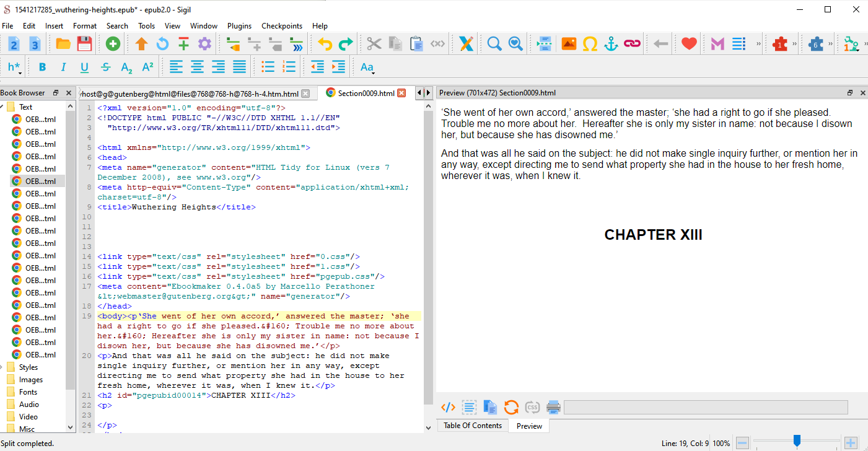Click the Save floppy disk icon
Viewport: 868px width, 451px height.
[x=84, y=43]
